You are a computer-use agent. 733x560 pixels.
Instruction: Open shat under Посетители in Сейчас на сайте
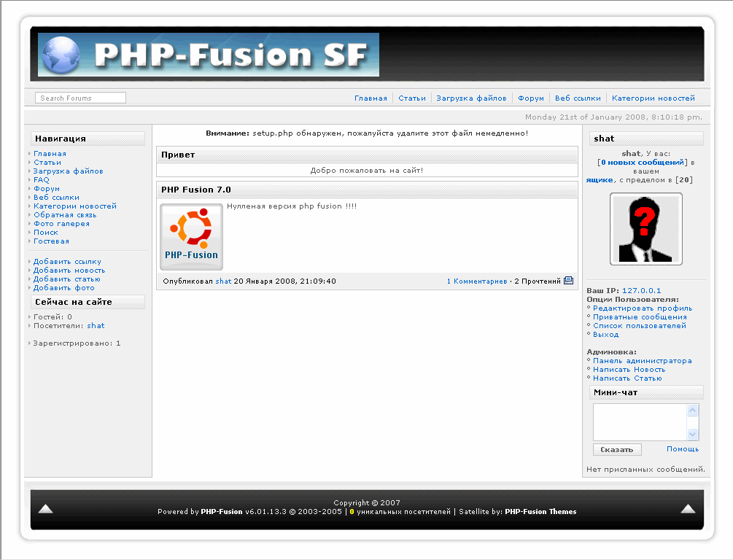pos(96,326)
